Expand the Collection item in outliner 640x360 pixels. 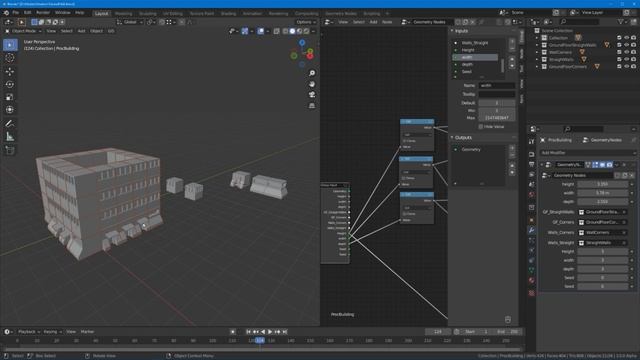pos(537,38)
